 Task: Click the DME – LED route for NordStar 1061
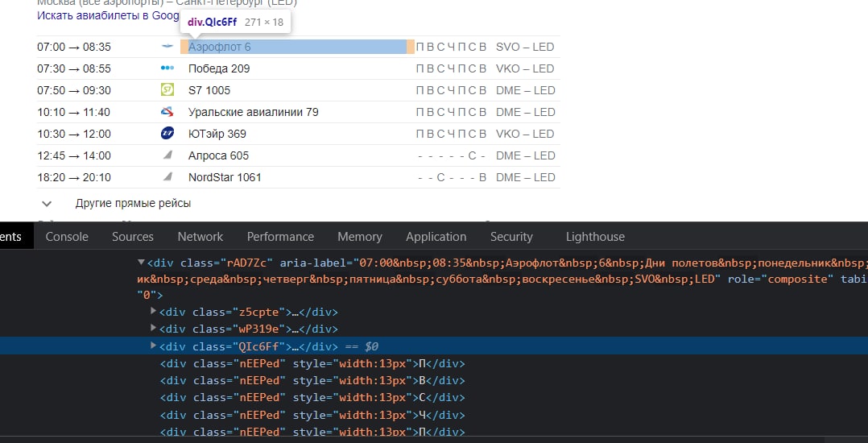(525, 177)
